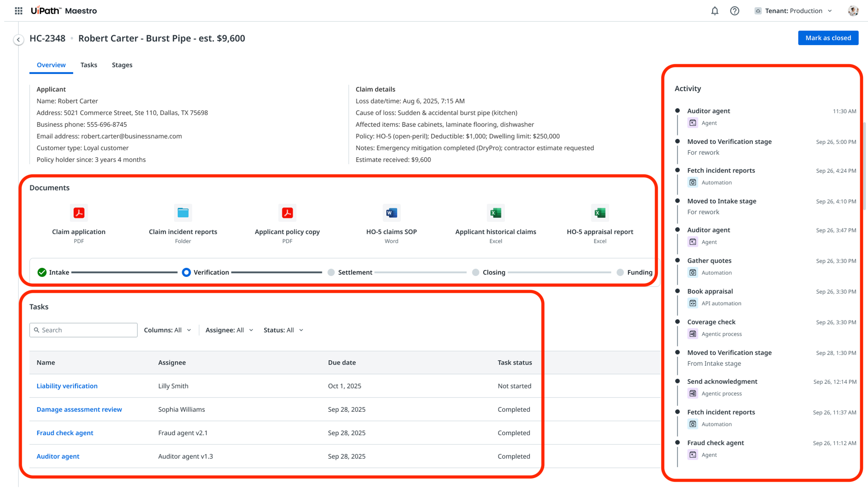Click the user profile avatar

(853, 11)
